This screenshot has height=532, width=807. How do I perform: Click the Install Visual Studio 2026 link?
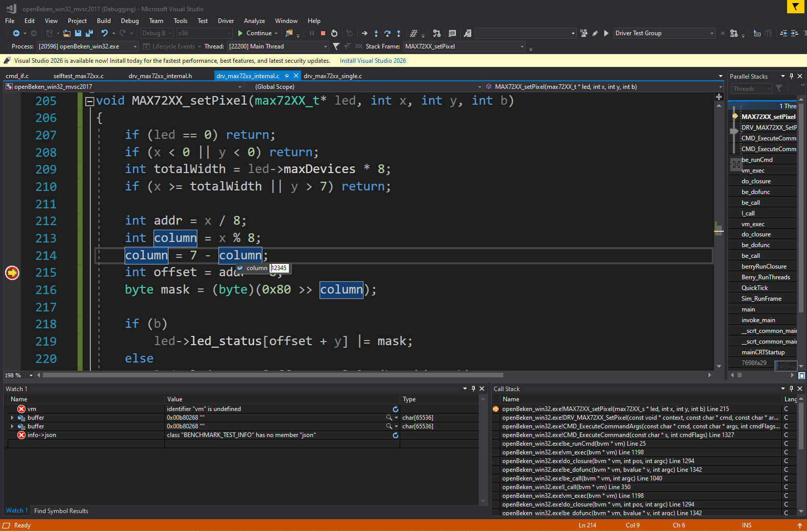373,61
